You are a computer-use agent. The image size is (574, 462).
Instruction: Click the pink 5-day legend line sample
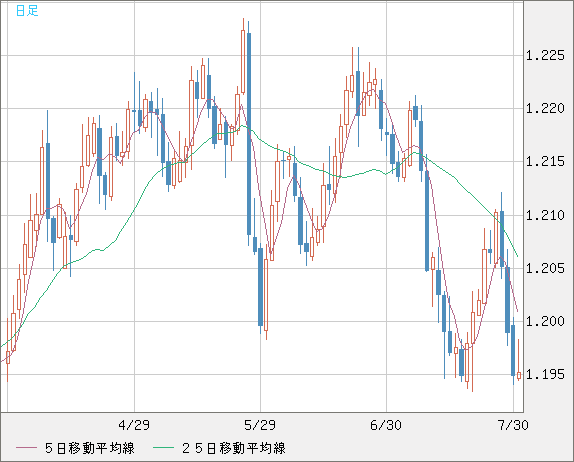tap(26, 448)
